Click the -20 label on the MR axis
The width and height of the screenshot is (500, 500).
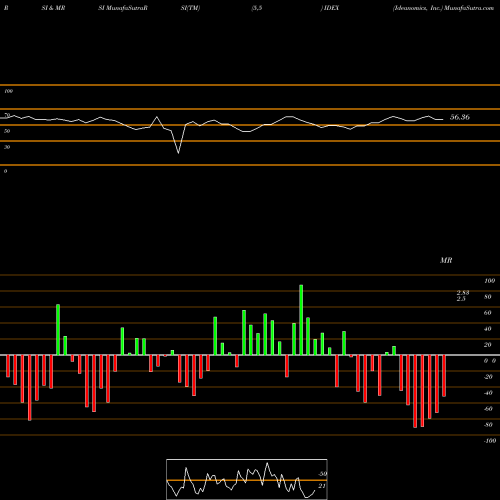point(488,377)
